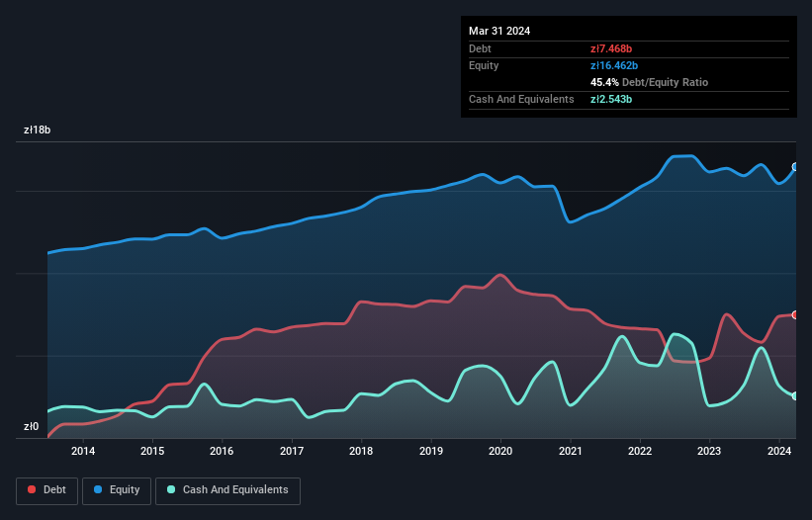Toggle the Debt series legend button
The width and height of the screenshot is (812, 520).
tap(46, 490)
